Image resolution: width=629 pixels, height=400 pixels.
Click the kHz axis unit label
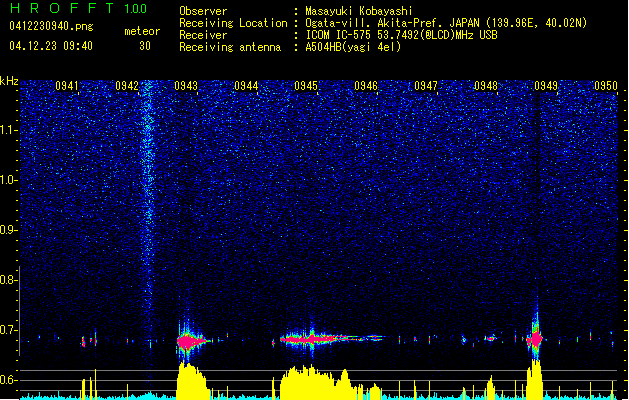(9, 81)
